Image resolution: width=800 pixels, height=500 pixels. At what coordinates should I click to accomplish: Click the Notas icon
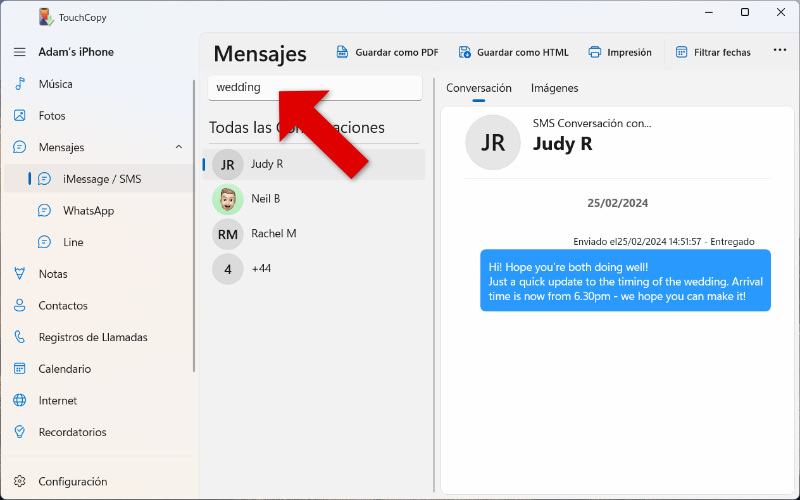[20, 274]
